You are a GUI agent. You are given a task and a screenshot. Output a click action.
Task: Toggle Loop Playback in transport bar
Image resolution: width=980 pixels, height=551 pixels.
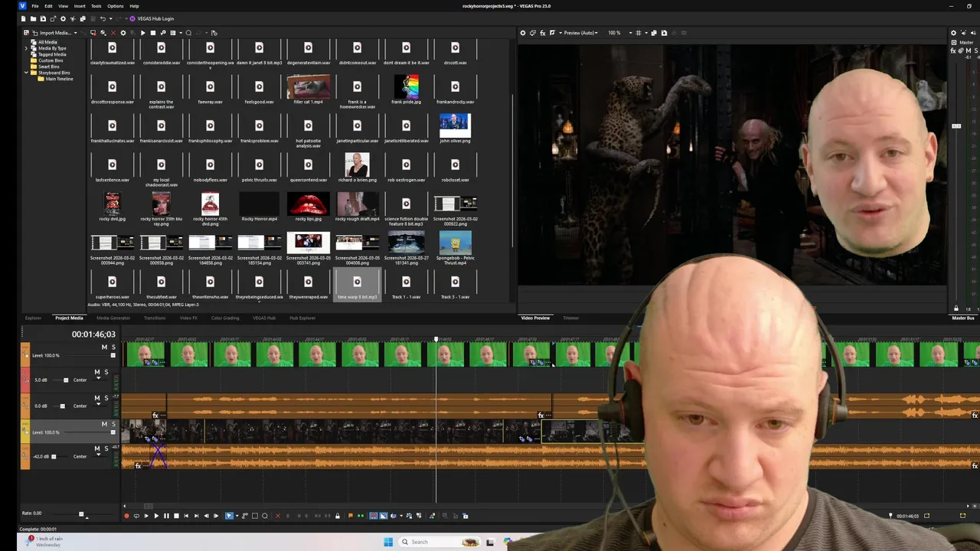tap(136, 516)
